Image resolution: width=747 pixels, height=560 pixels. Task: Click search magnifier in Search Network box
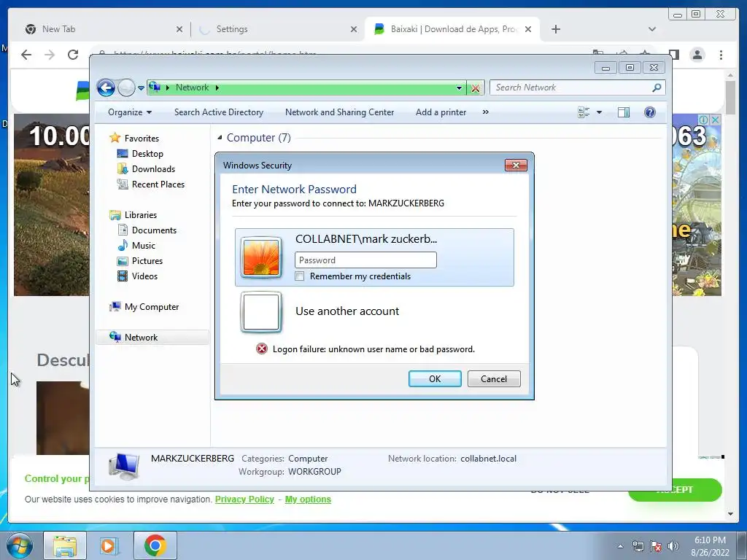pyautogui.click(x=657, y=87)
